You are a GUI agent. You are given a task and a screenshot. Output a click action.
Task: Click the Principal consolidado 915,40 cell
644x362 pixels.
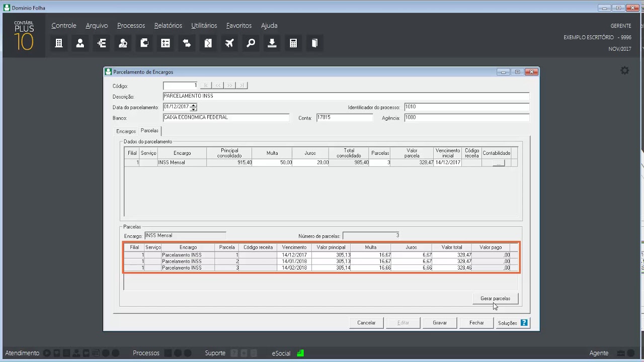point(229,163)
